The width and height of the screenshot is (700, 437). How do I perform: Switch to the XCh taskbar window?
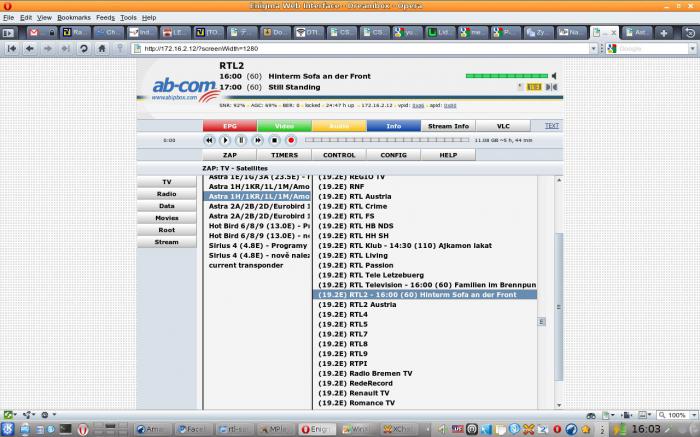click(x=400, y=429)
